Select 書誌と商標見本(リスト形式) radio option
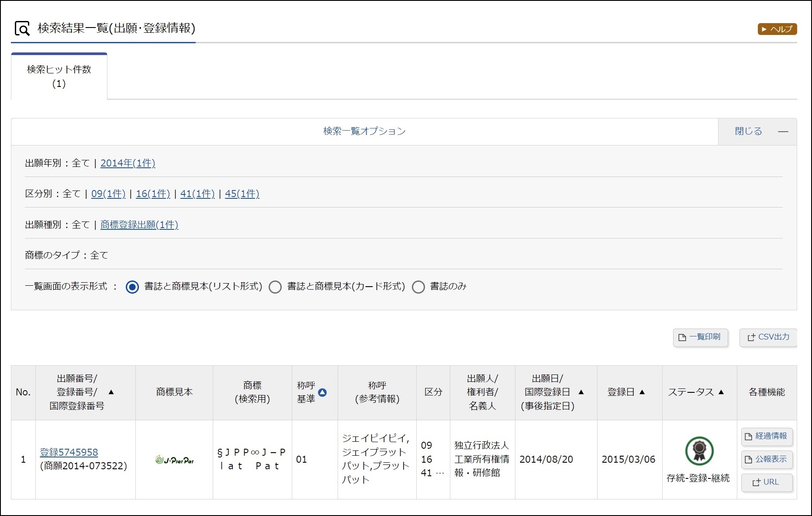This screenshot has height=516, width=812. click(x=132, y=287)
